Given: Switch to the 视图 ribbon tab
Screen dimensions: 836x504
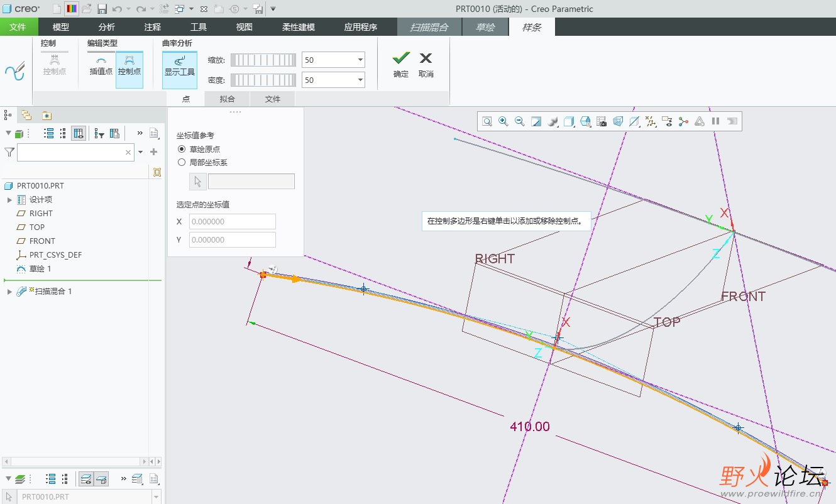Looking at the screenshot, I should pyautogui.click(x=245, y=27).
